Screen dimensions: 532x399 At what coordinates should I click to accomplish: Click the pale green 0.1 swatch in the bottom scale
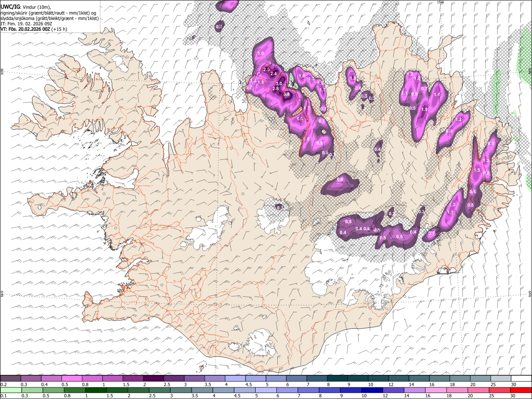point(11,390)
